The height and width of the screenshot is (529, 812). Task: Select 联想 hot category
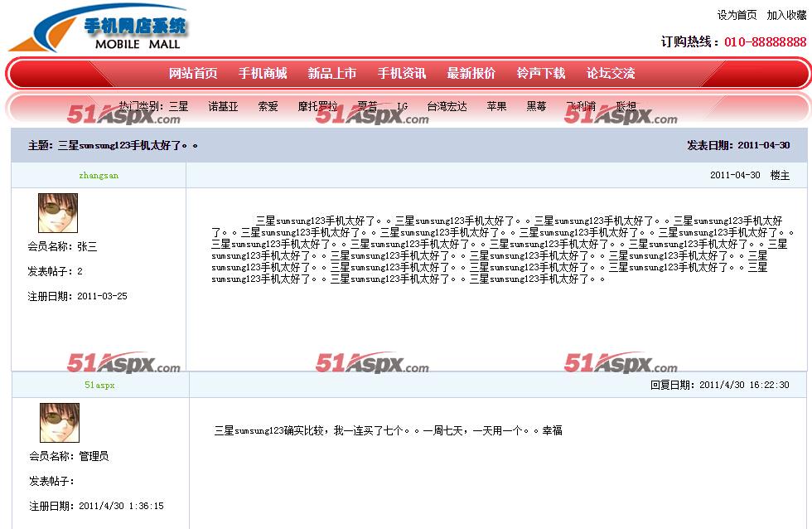point(626,106)
